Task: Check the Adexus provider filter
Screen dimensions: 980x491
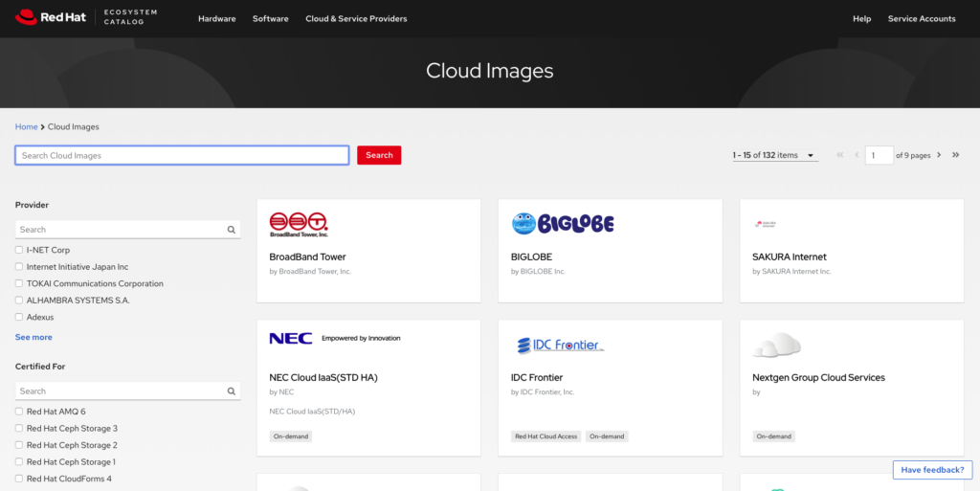Action: (x=19, y=318)
